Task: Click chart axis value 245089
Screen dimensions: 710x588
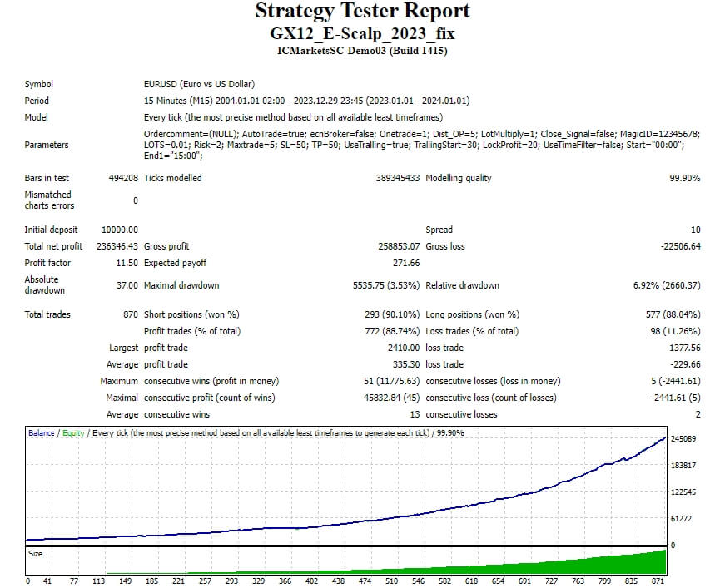Action: [683, 439]
